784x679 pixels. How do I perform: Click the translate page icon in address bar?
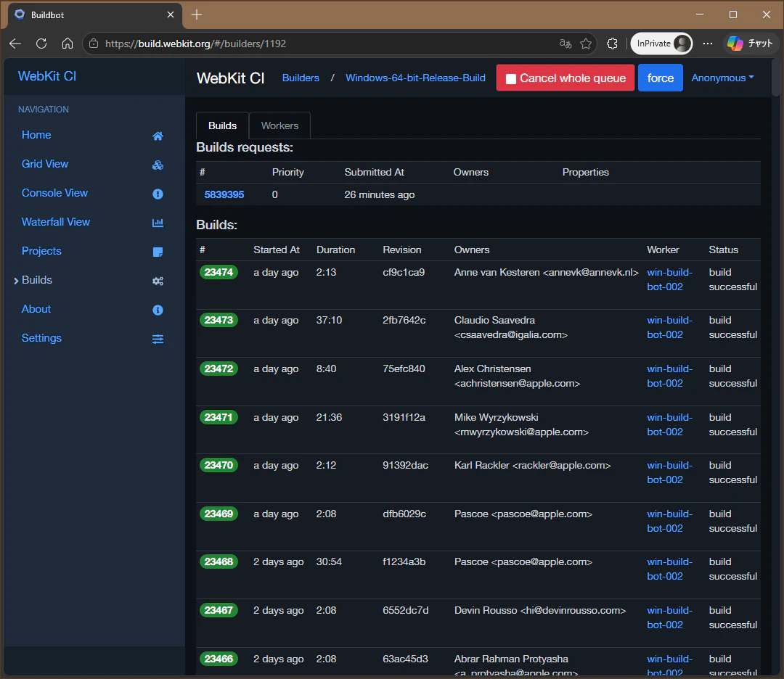pyautogui.click(x=565, y=44)
